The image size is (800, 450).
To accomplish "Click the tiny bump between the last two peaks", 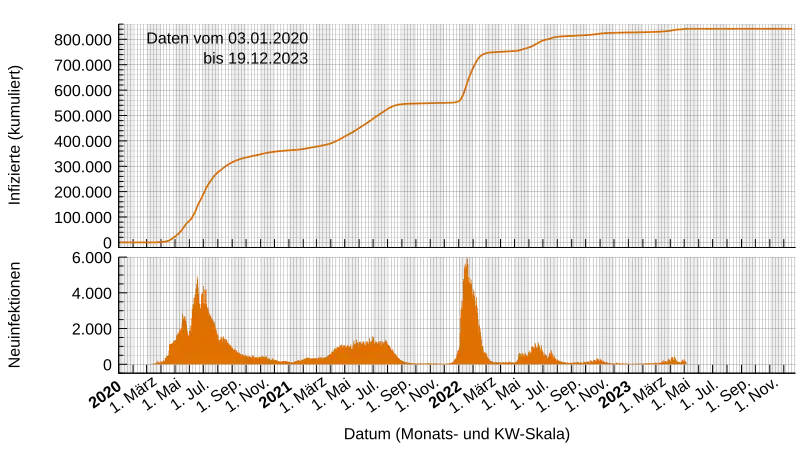I will (x=598, y=360).
